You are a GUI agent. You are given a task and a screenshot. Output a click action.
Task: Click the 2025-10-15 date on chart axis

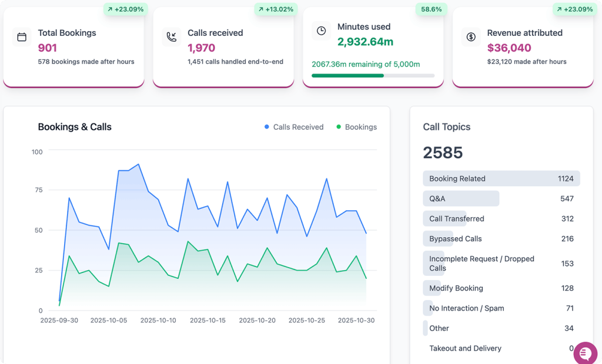point(208,321)
